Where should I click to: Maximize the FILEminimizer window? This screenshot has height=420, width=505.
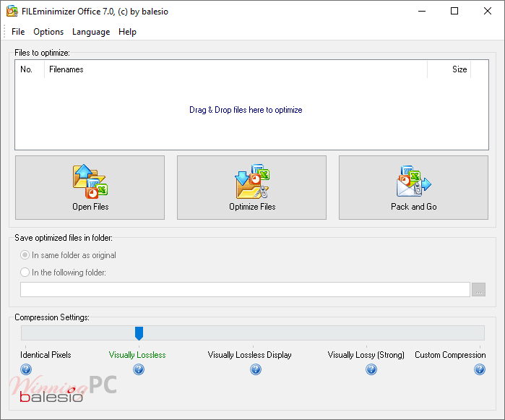tap(454, 12)
